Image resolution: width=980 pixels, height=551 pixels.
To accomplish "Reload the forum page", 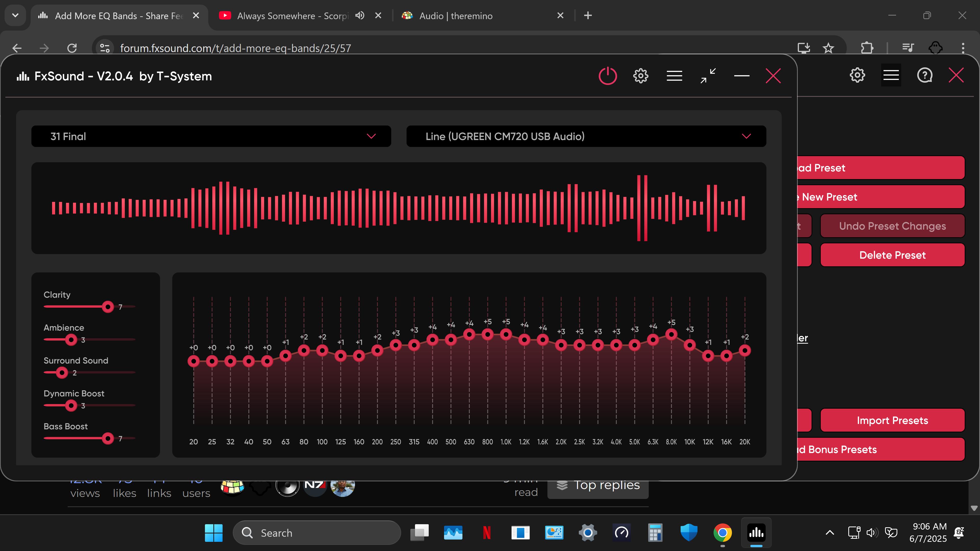I will [72, 48].
